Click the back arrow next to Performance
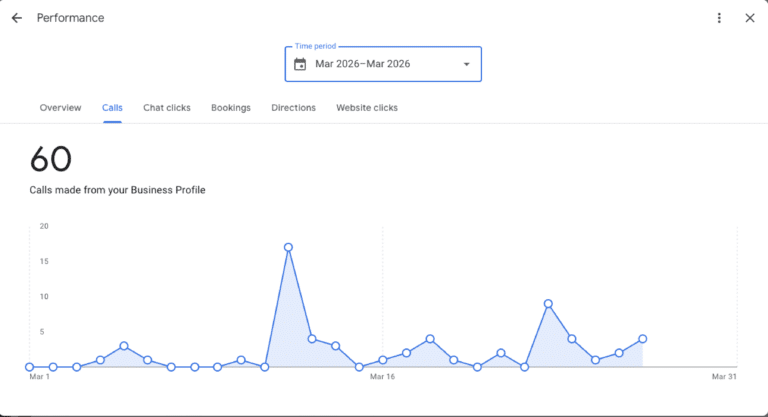 coord(17,18)
